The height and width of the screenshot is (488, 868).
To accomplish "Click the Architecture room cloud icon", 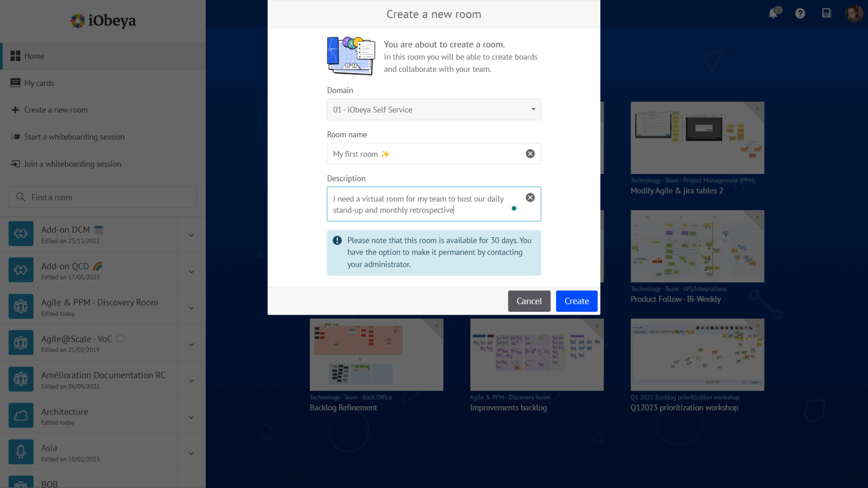I will pyautogui.click(x=21, y=416).
